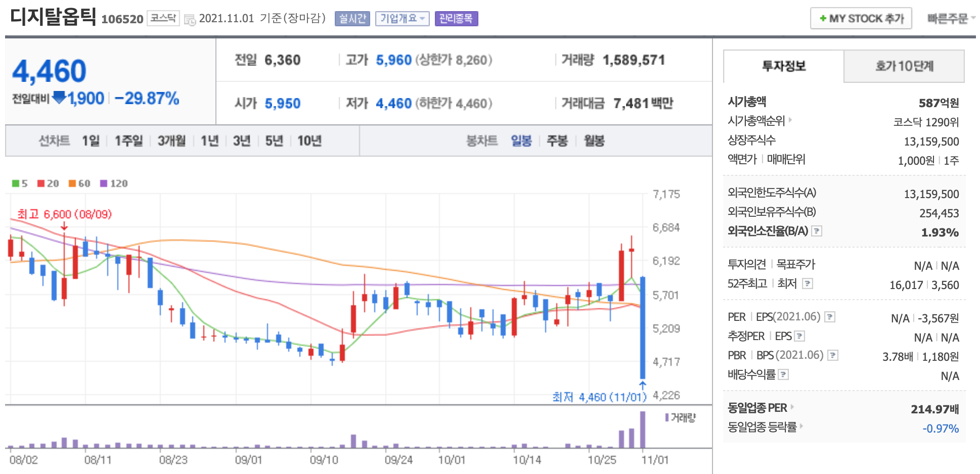Click the tallest volume bar at 11/01
Screen dimensions: 980x474
click(x=643, y=430)
